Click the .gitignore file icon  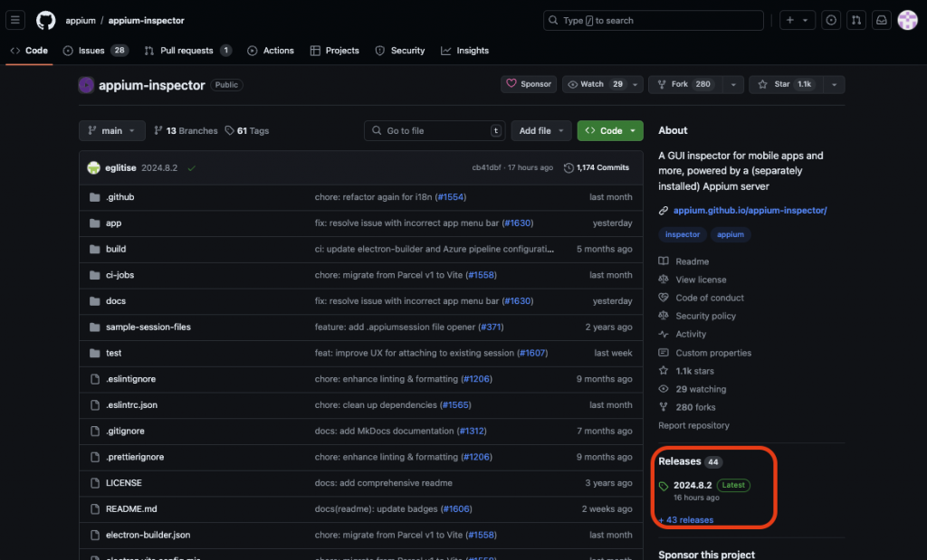[x=94, y=432]
